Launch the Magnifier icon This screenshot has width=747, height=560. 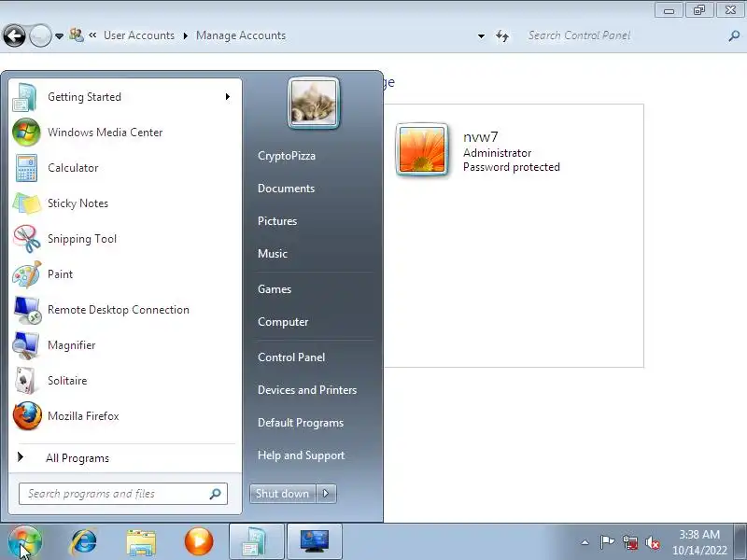point(26,345)
